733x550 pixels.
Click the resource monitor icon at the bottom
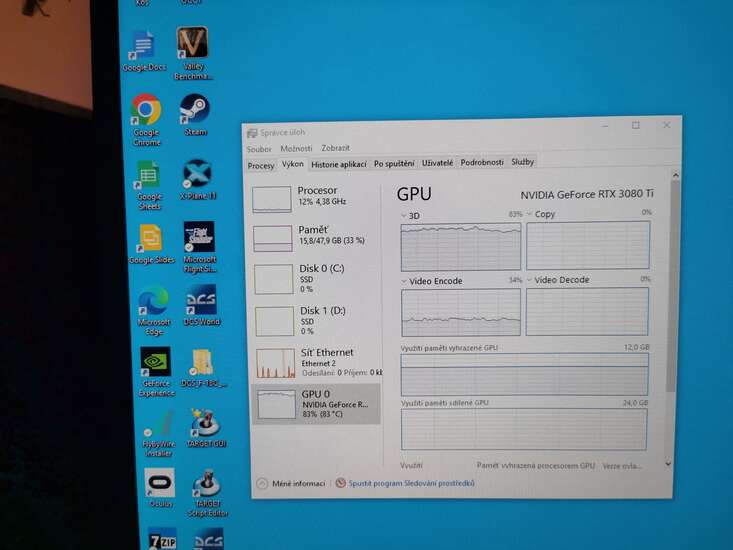(341, 483)
